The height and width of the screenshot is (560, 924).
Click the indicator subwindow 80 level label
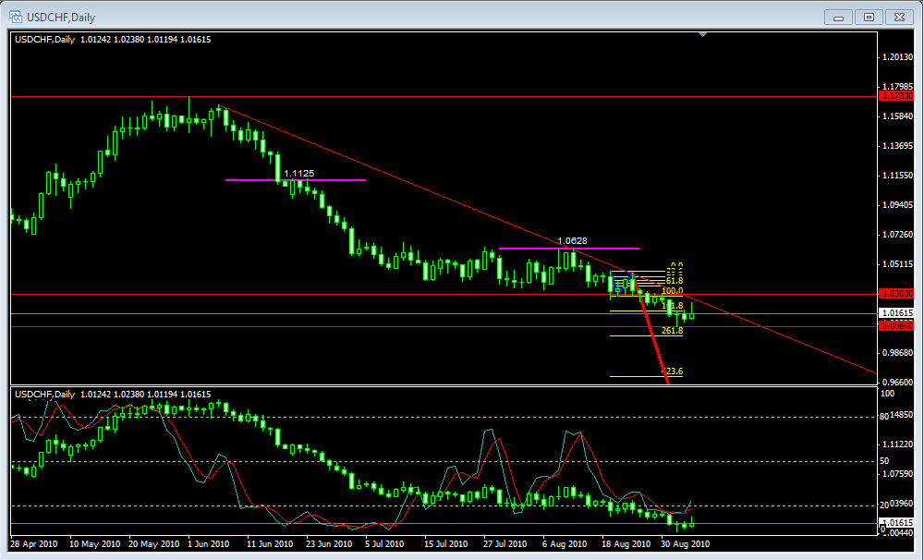click(884, 417)
